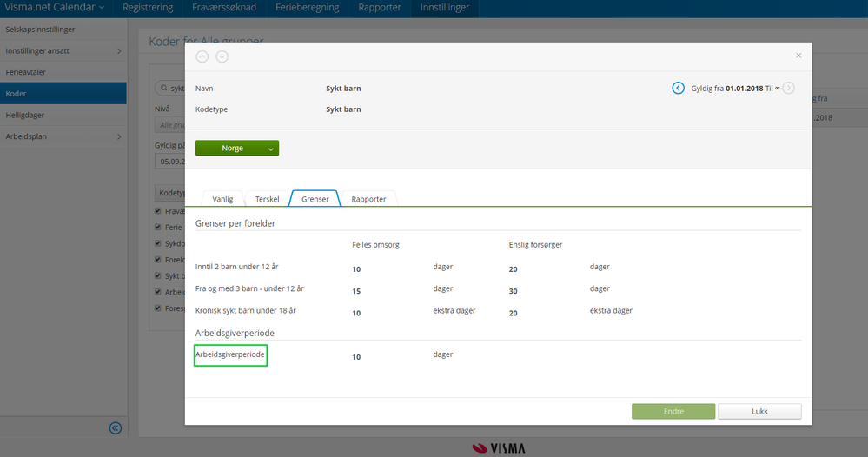Switch to the Vanlig tab

pos(222,199)
